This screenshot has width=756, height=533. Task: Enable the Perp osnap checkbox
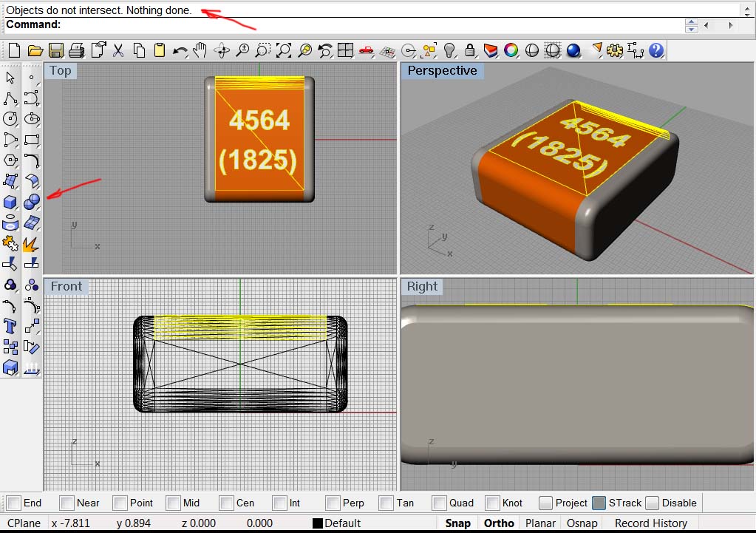333,503
